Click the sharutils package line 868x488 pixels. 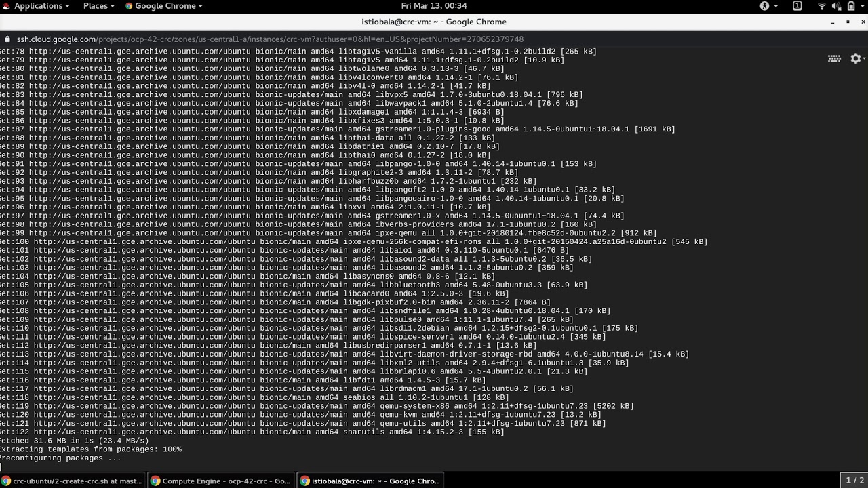click(x=252, y=432)
